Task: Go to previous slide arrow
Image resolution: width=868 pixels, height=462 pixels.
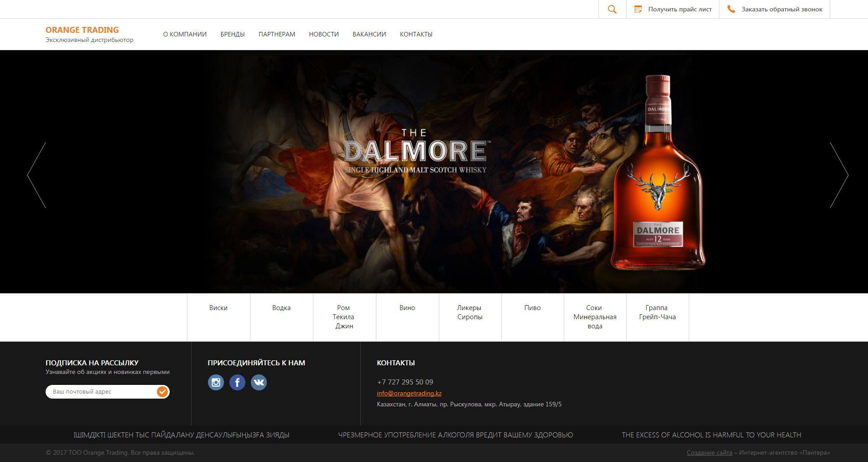Action: tap(36, 175)
